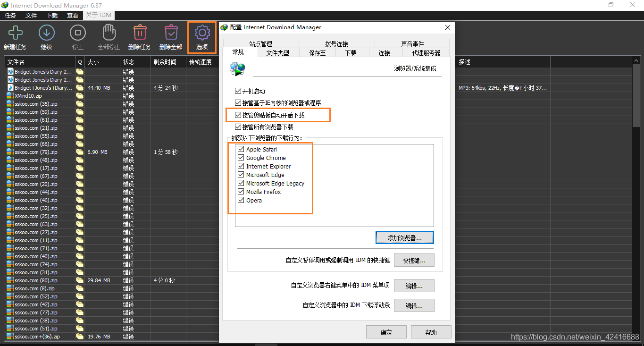Click file icon of sskoo.com (8).zip
Screen dimensions: 644x346
10,288
